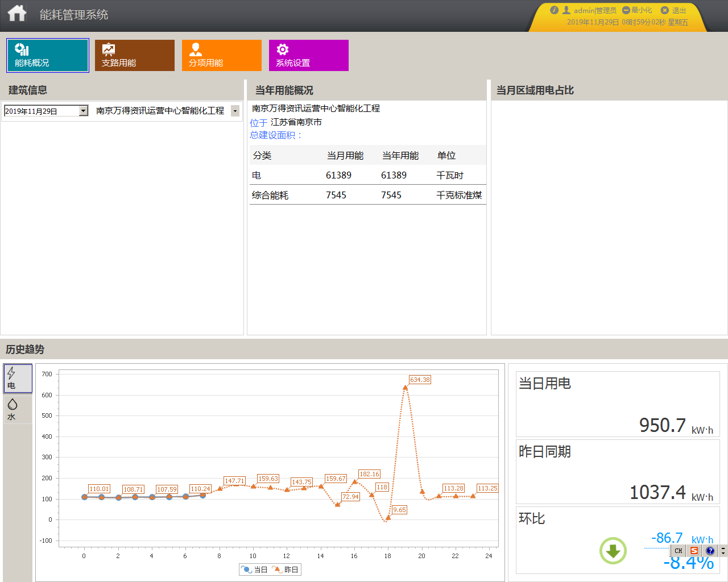Click the 分类 column header
728x582 pixels.
[x=262, y=155]
